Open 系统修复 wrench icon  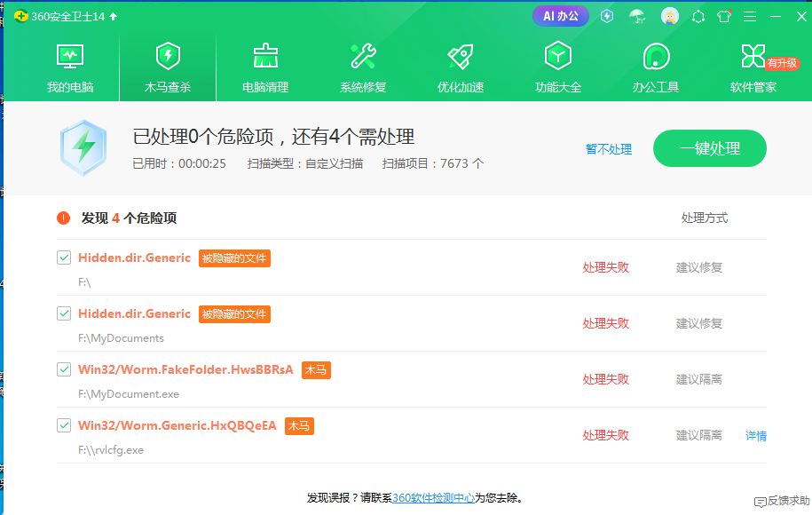(363, 56)
